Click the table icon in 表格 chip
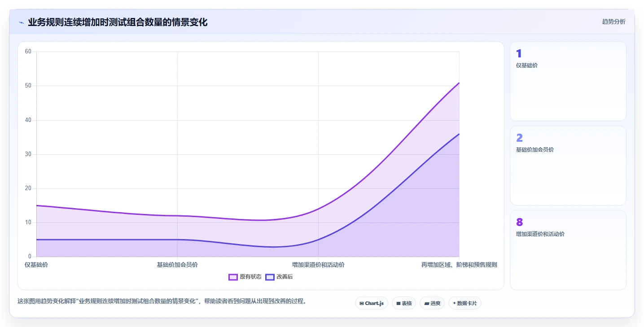The height and width of the screenshot is (327, 644). [399, 304]
